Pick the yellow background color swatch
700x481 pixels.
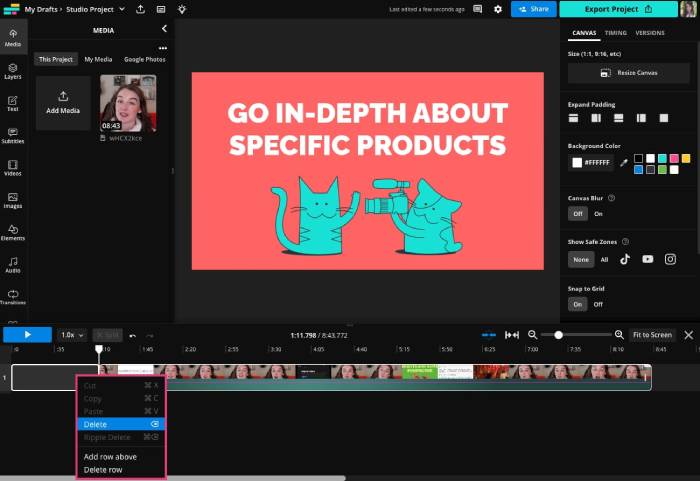pos(686,158)
